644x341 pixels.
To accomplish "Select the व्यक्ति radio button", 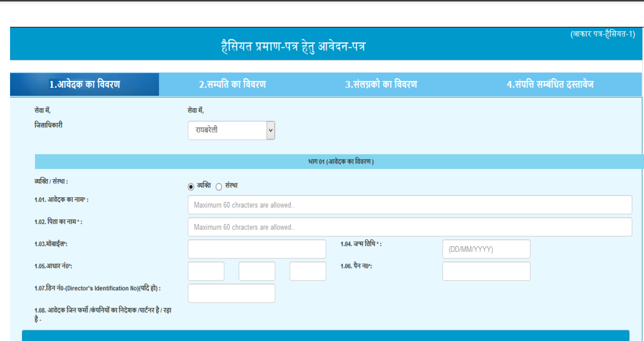I will point(190,186).
